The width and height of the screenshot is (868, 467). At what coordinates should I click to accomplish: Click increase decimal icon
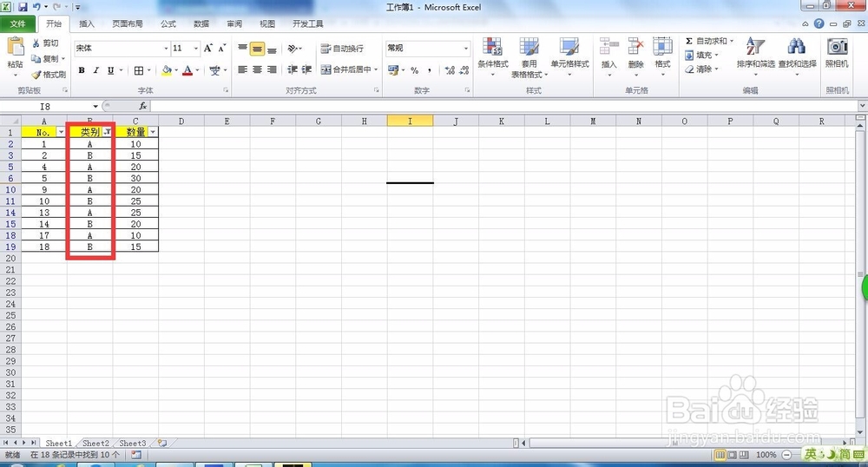(x=450, y=70)
